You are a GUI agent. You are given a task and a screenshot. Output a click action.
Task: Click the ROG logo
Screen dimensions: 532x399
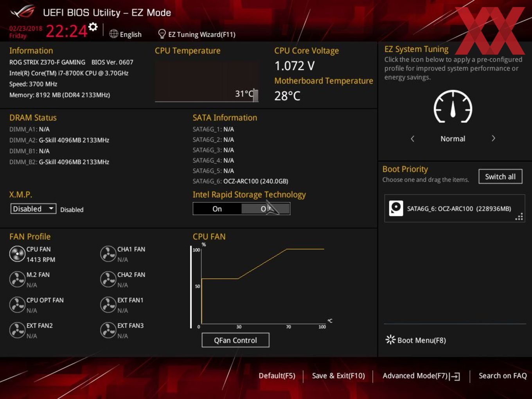23,12
